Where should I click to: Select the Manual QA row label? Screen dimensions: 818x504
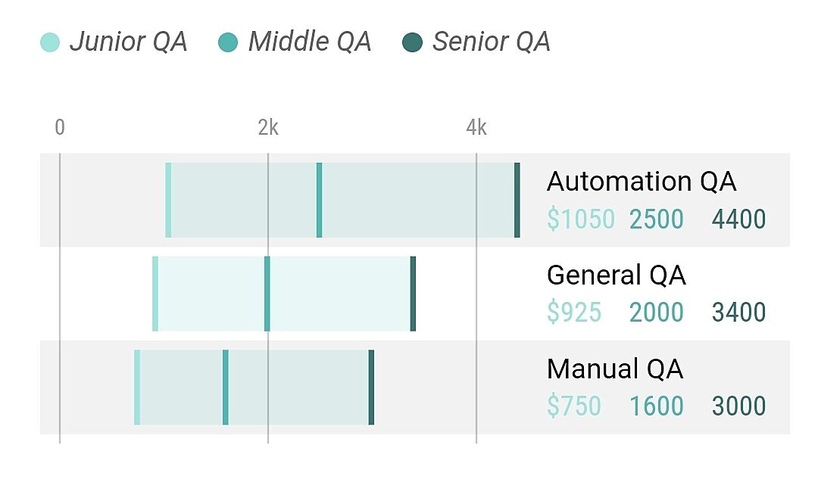(614, 369)
